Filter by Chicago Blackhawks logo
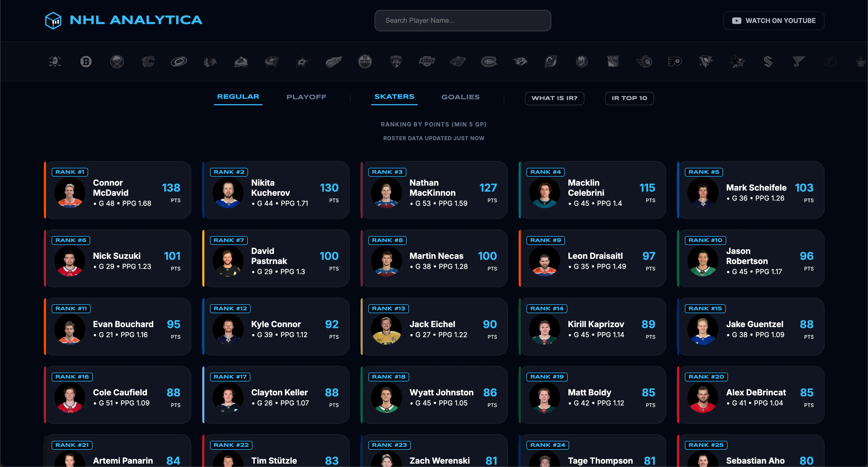 tap(210, 62)
